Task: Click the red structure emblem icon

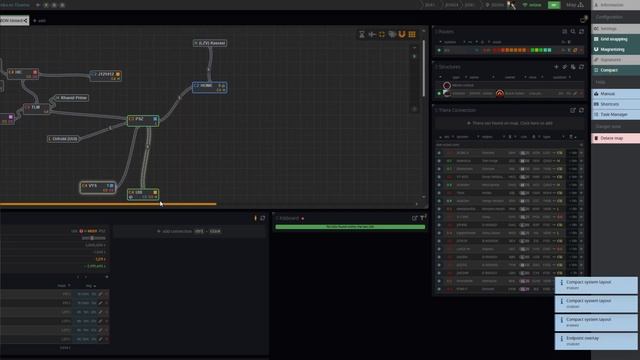Action: [500, 93]
